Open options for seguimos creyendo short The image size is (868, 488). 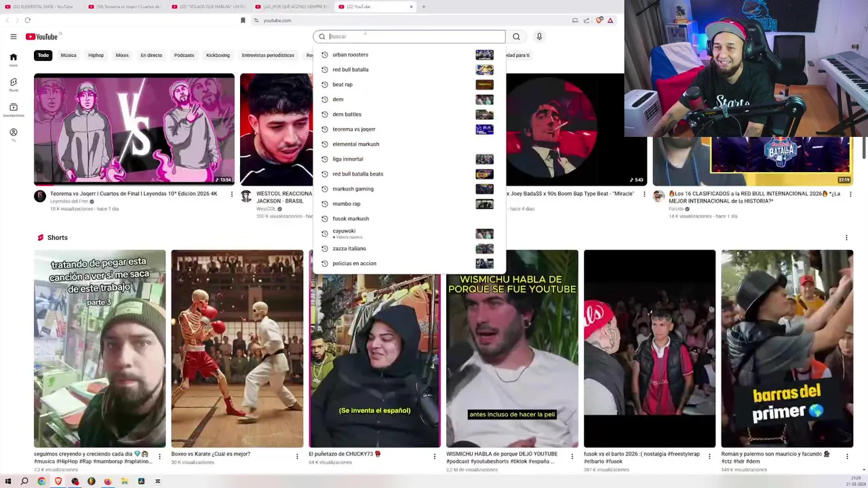pyautogui.click(x=160, y=457)
